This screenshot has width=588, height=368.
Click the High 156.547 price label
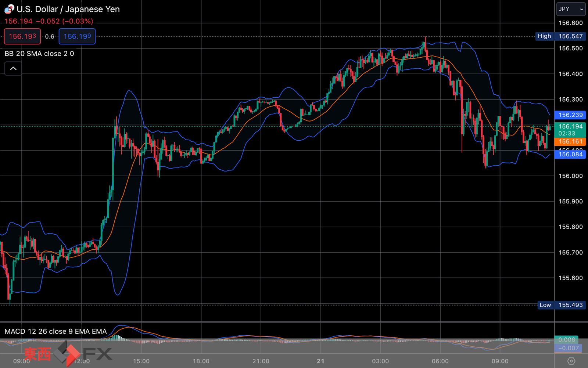[x=560, y=36]
